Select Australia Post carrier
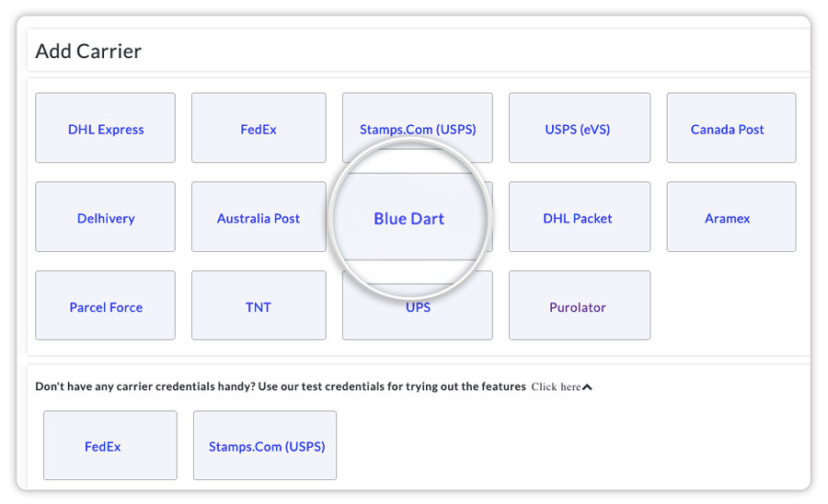828x504 pixels. [x=259, y=217]
